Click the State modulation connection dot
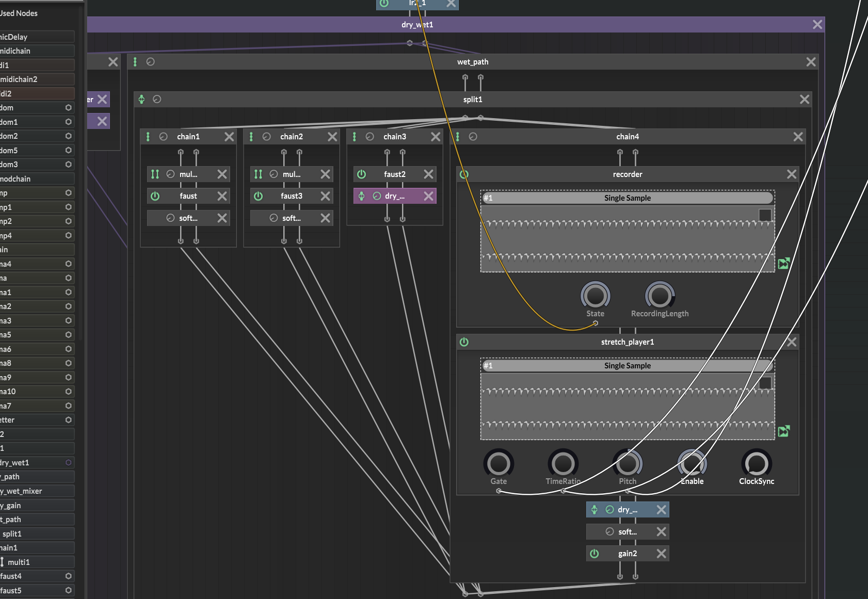 [x=595, y=323]
